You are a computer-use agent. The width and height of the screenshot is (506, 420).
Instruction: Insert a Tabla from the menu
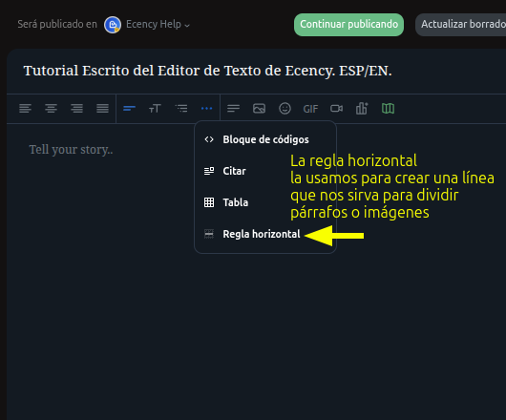click(265, 202)
